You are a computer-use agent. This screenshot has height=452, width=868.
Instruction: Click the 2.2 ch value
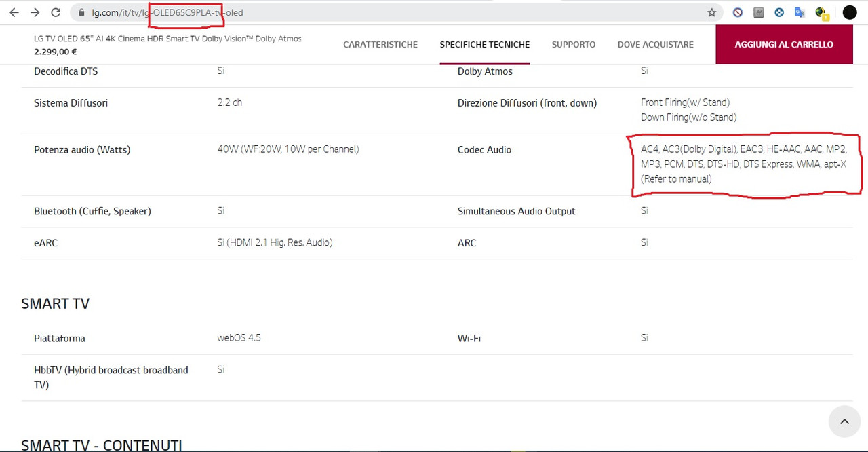point(230,102)
